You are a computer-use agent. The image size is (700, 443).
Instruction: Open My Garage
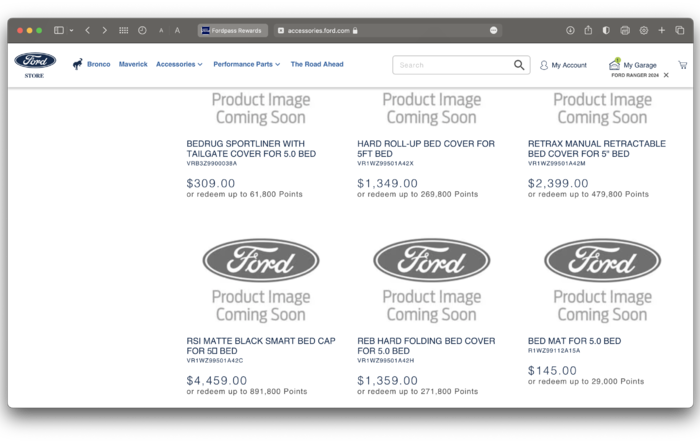point(640,65)
